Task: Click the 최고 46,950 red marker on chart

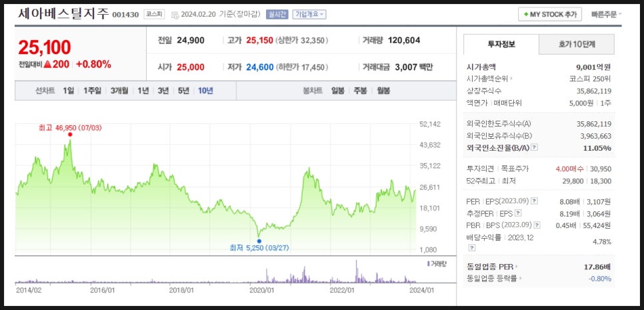Action: coord(70,134)
